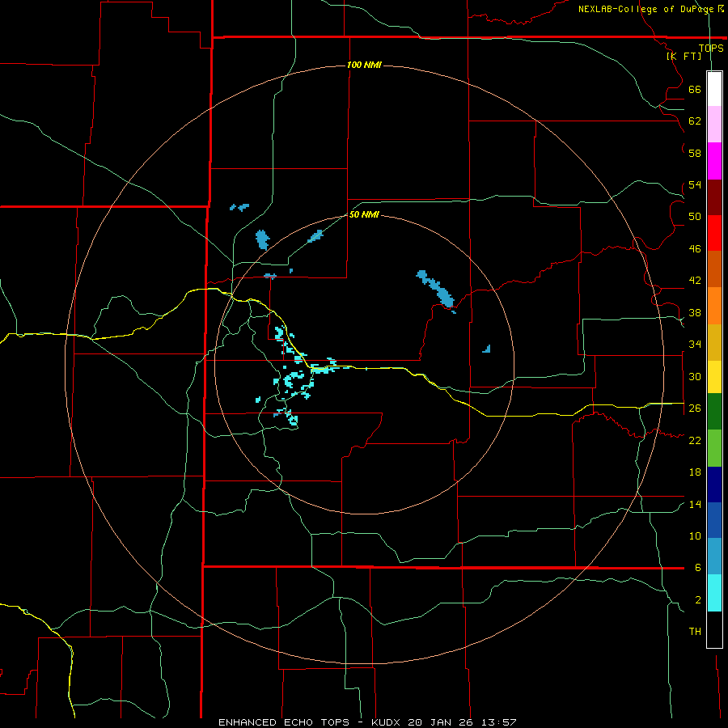Image resolution: width=728 pixels, height=728 pixels.
Task: Pick the magenta legend color band
Action: click(x=714, y=161)
